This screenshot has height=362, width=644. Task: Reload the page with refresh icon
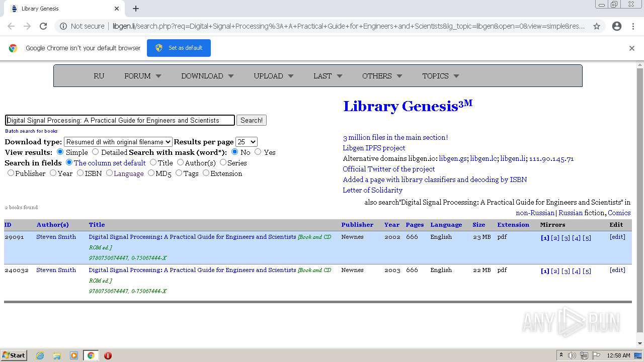43,26
